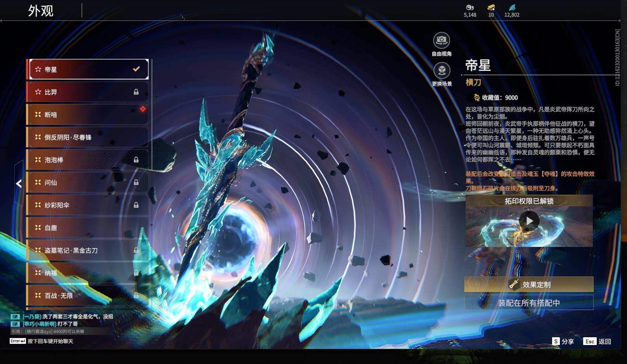Click the 一乃葵 chat message
This screenshot has width=627, height=364.
(68, 316)
